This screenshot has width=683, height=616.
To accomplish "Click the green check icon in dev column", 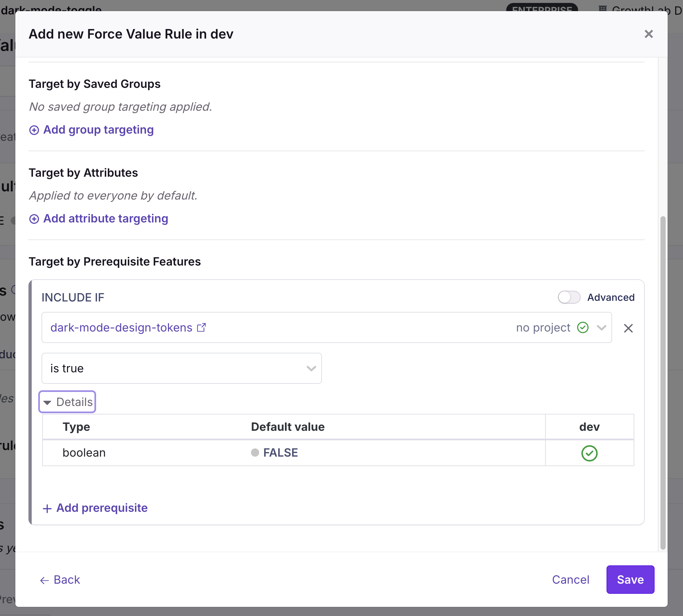I will tap(589, 453).
